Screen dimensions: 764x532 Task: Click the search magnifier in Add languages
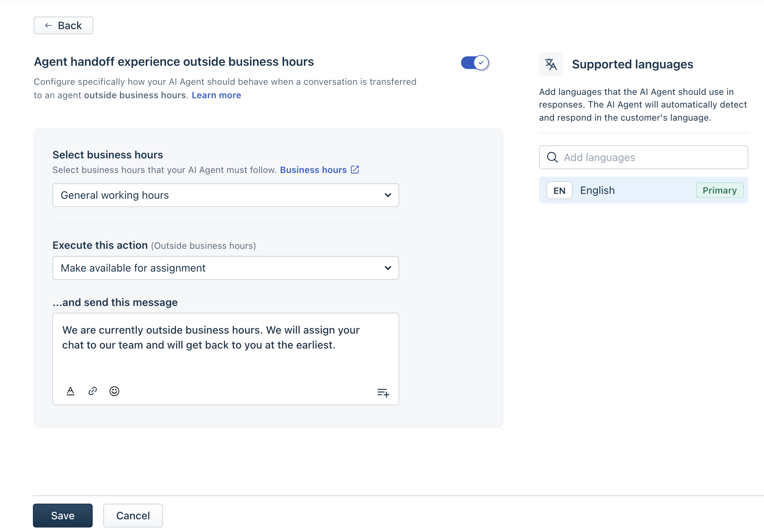point(552,157)
